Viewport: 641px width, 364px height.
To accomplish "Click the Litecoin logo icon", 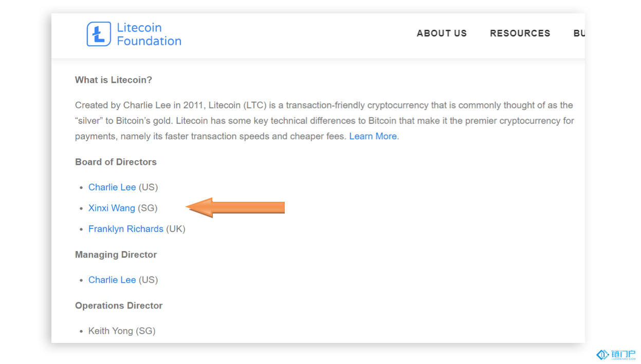I will point(99,34).
